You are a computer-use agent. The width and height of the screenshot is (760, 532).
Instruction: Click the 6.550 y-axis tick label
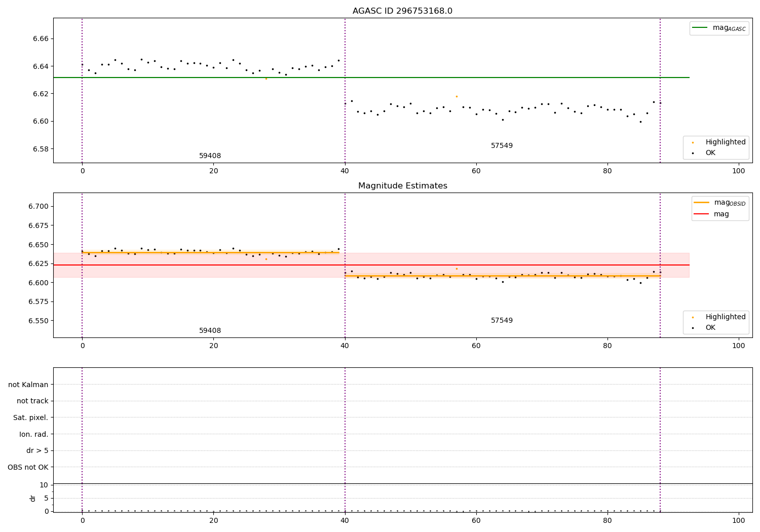39,321
